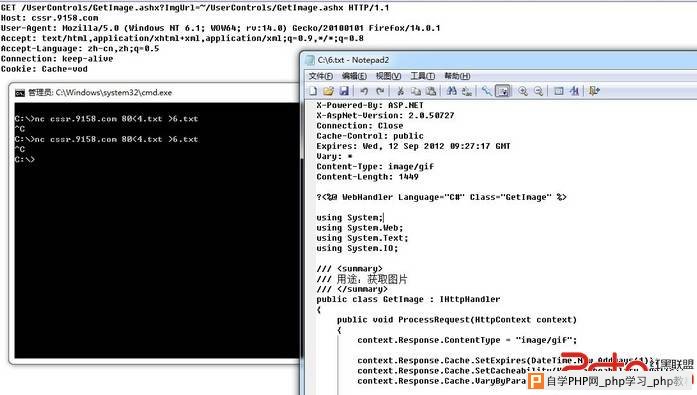
Task: Open the 视图(V) menu
Action: pos(388,76)
